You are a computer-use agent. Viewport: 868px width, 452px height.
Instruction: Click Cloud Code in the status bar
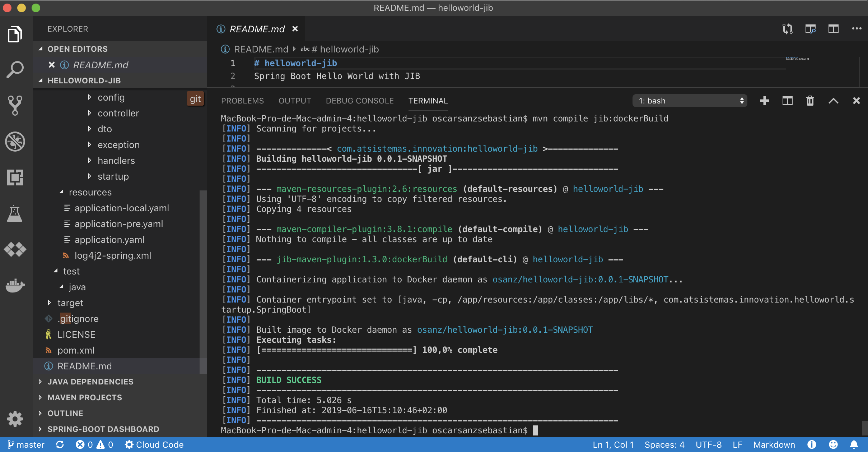click(154, 445)
